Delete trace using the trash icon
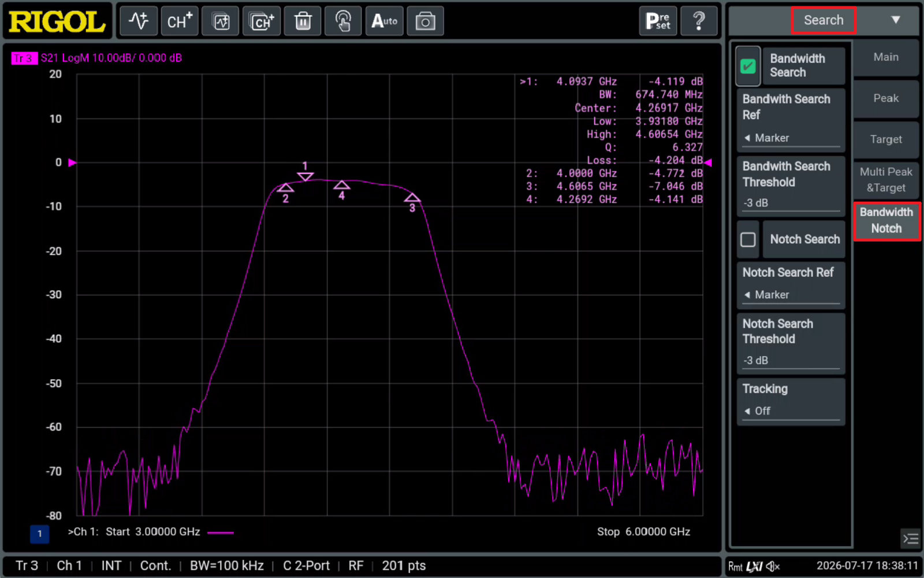Screen dimensions: 924x578 (x=303, y=21)
